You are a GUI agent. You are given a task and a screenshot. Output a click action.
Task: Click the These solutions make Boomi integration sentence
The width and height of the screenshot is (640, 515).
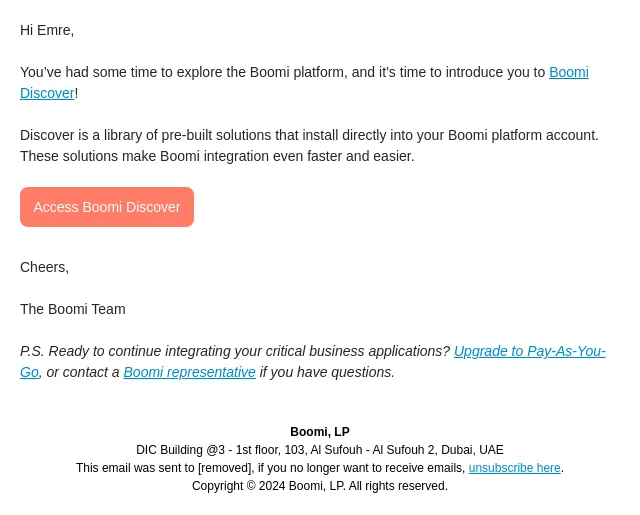click(217, 156)
